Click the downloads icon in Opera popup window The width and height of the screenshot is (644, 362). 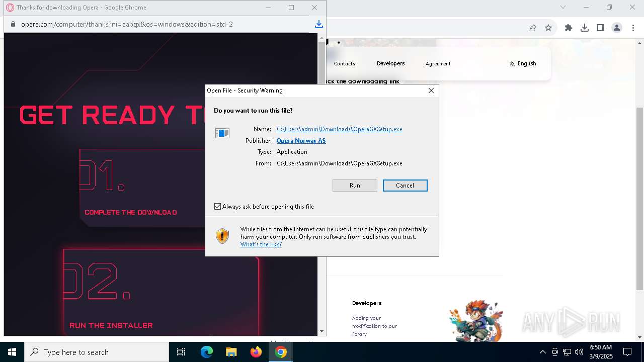pyautogui.click(x=318, y=24)
